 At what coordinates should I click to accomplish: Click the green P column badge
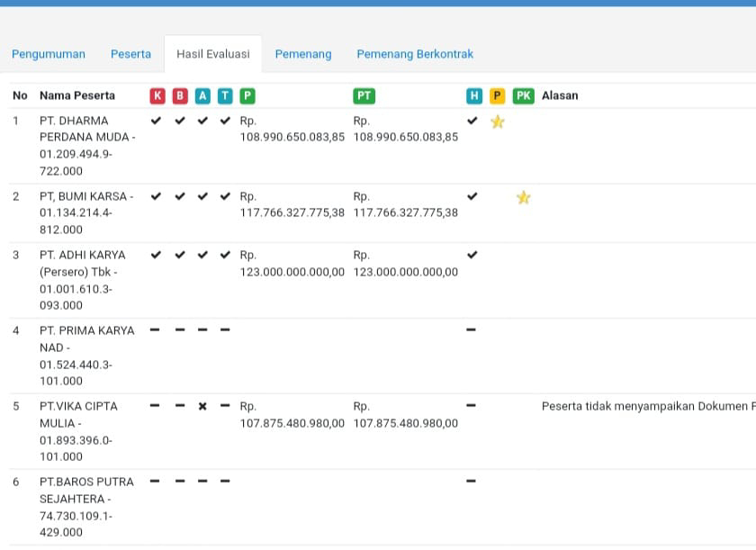pyautogui.click(x=247, y=96)
